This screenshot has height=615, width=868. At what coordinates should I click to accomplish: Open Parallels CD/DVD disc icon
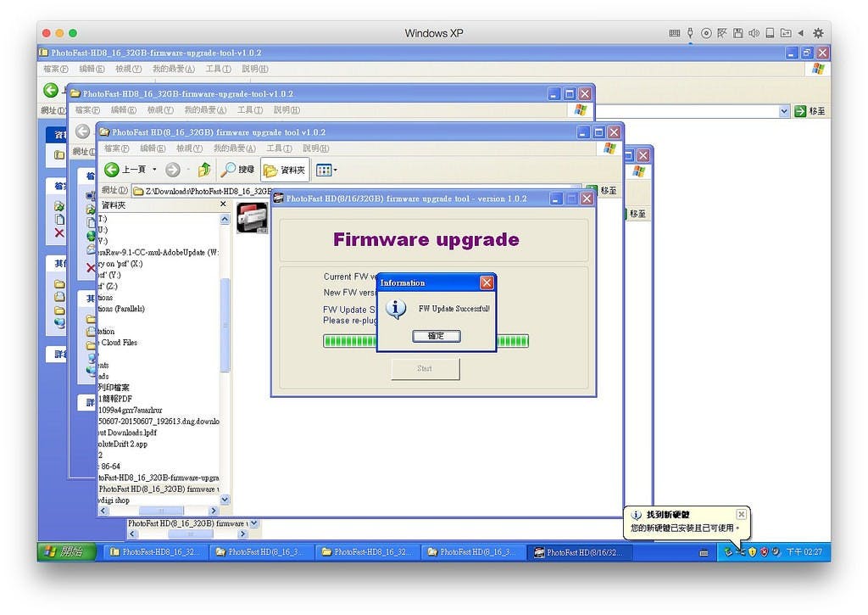[x=706, y=33]
